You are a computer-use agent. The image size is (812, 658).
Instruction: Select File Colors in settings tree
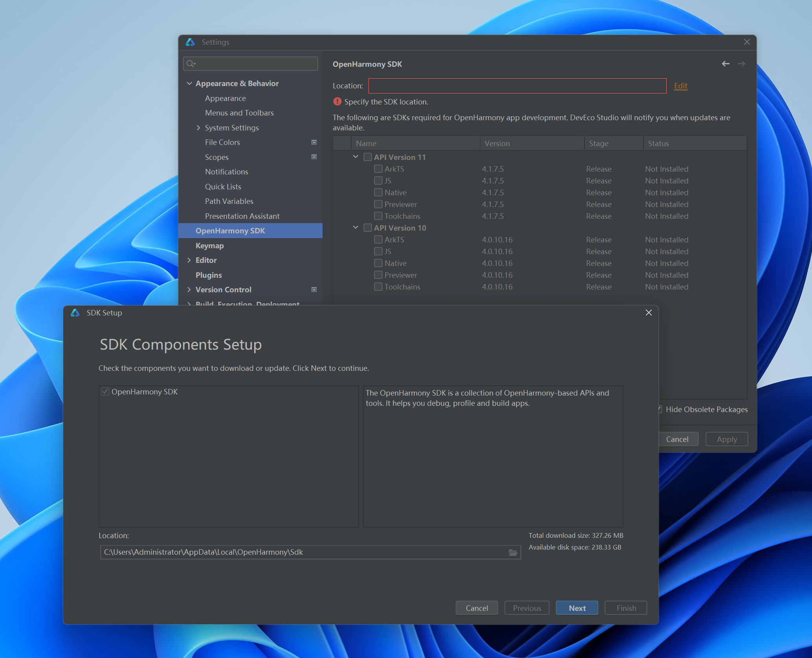pyautogui.click(x=222, y=142)
